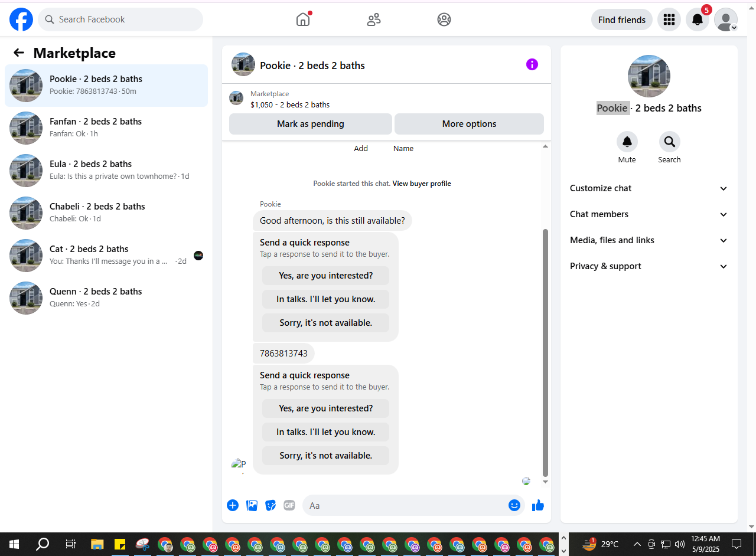The width and height of the screenshot is (756, 556).
Task: Search within the conversation
Action: tap(670, 142)
